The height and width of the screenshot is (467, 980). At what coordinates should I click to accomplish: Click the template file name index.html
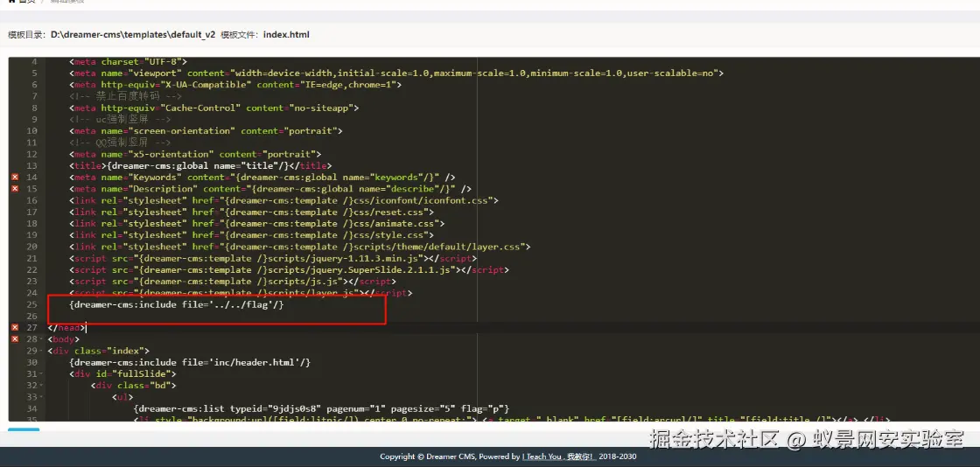[x=286, y=35]
